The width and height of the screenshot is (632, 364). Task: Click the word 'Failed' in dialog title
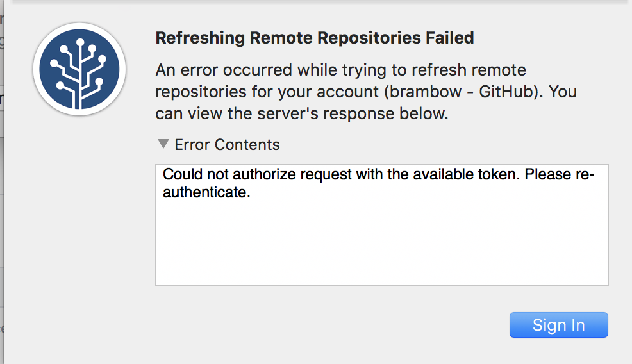(x=450, y=38)
